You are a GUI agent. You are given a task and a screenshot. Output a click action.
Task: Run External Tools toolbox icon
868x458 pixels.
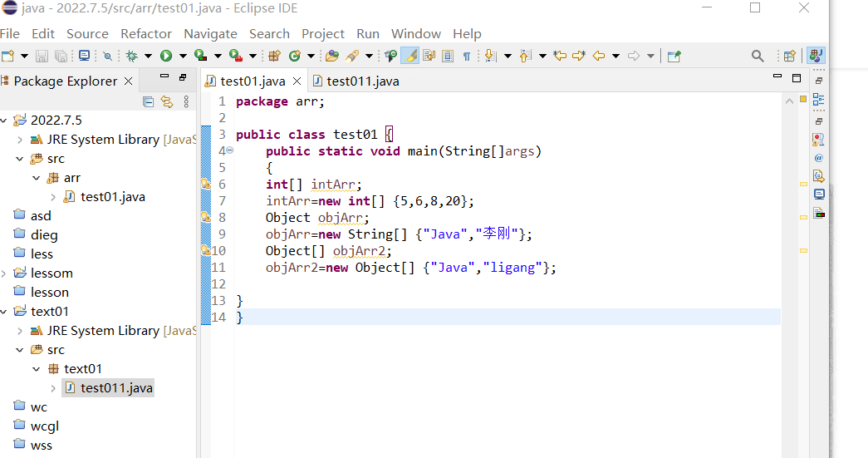pos(236,56)
